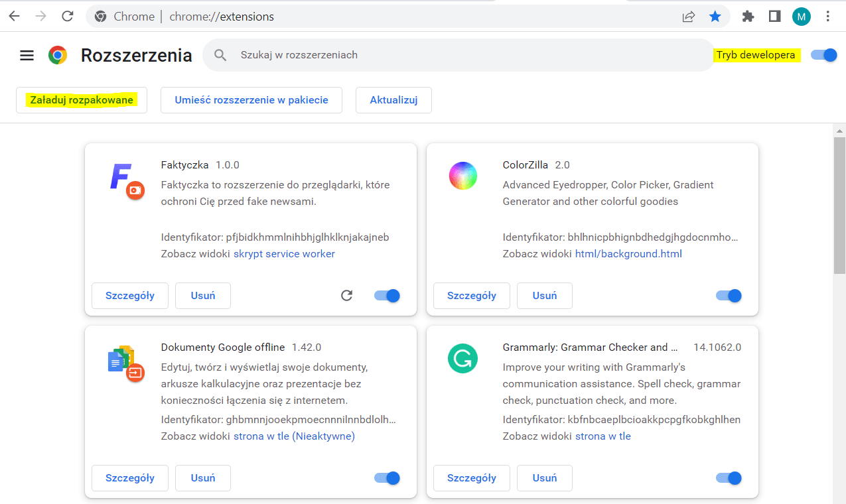Open Szczegóły for Dokumenty Google offline

(130, 478)
